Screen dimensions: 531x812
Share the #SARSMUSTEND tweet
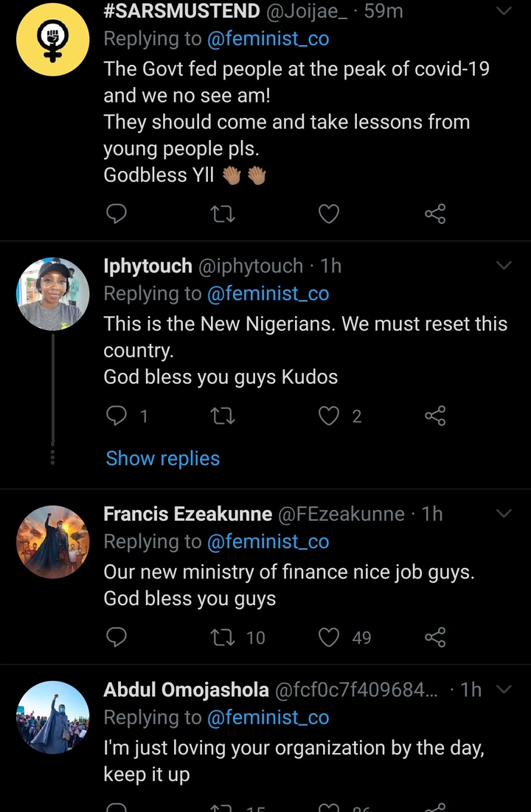435,214
